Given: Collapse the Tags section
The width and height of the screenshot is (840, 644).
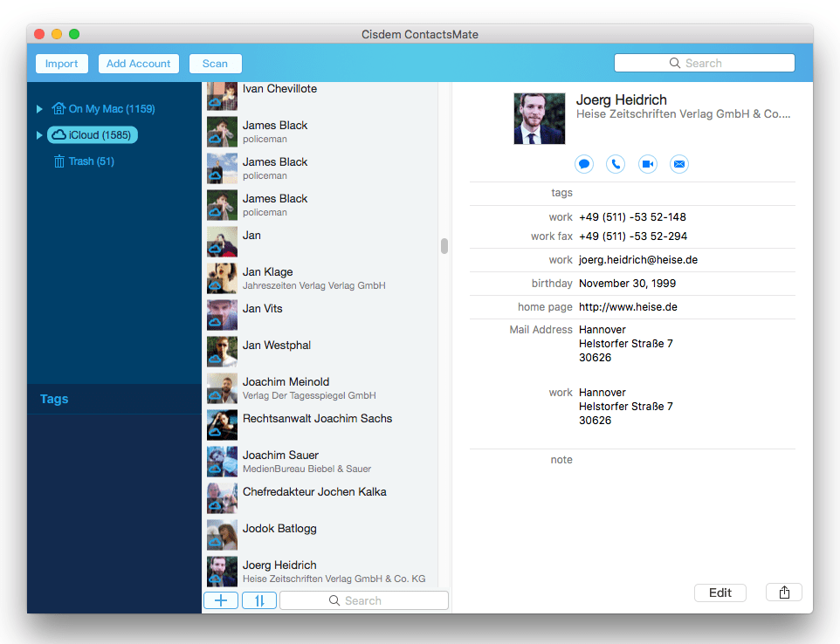Looking at the screenshot, I should point(54,399).
